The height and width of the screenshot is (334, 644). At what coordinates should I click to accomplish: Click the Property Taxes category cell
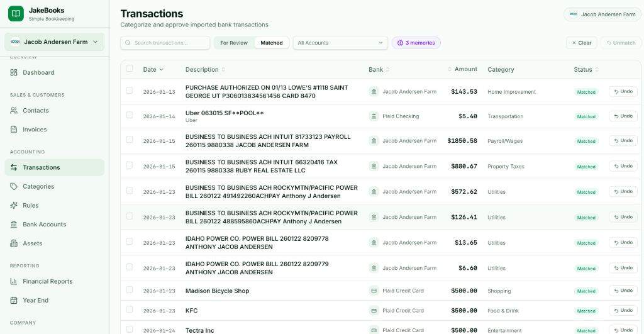point(506,167)
